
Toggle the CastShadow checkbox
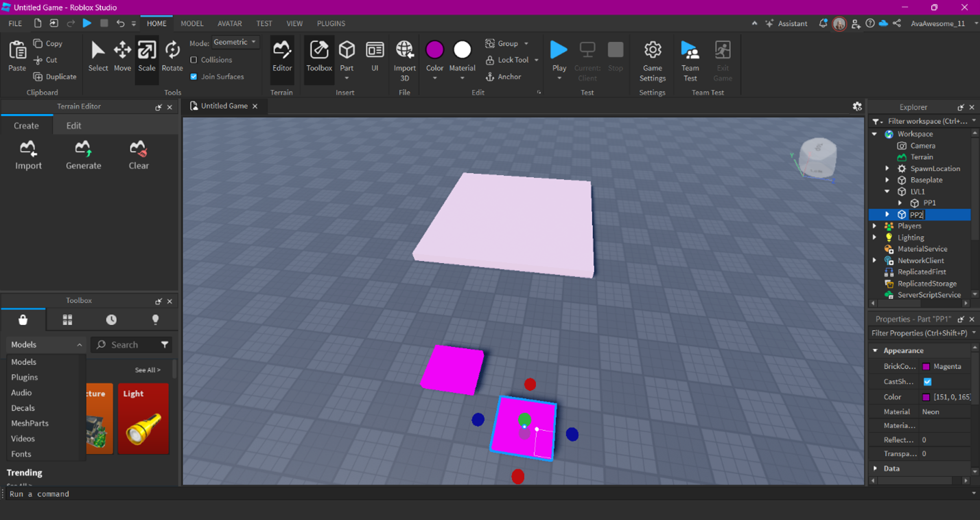pyautogui.click(x=927, y=381)
